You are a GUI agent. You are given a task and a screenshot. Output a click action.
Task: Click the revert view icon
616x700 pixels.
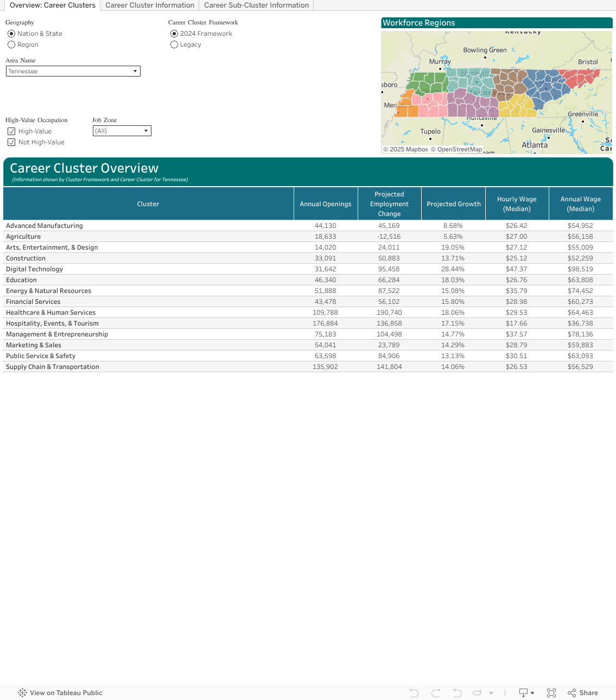(457, 693)
